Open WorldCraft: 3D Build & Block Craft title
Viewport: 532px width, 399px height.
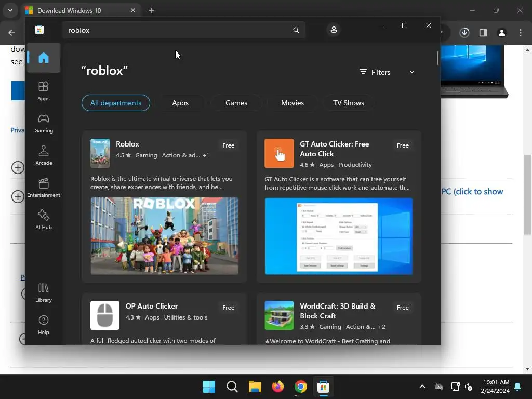pos(338,311)
